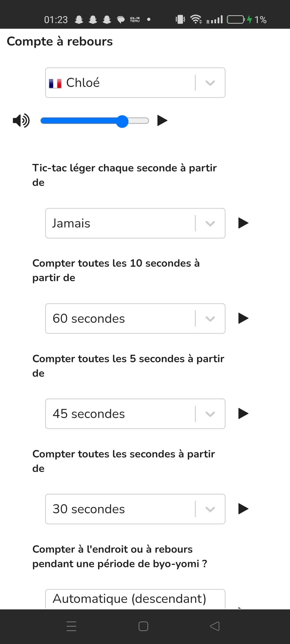Preview the light tick-tock sound
290x644 pixels.
pos(243,223)
